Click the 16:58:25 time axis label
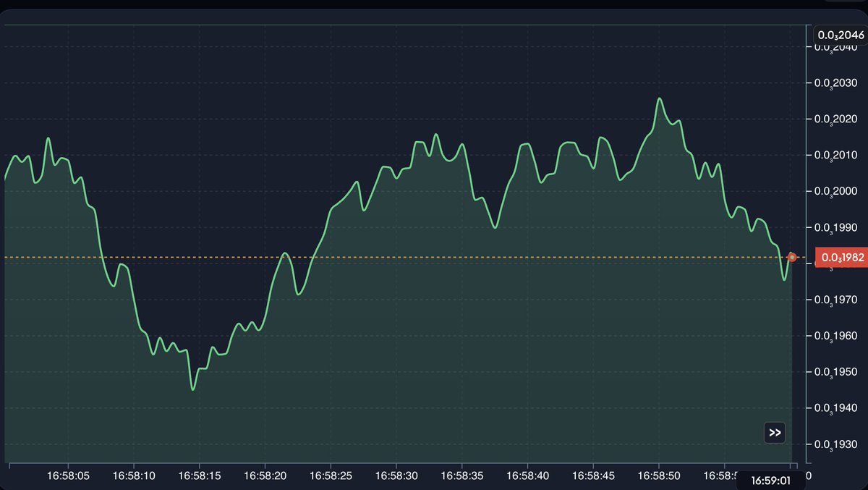868x490 pixels. pos(331,476)
